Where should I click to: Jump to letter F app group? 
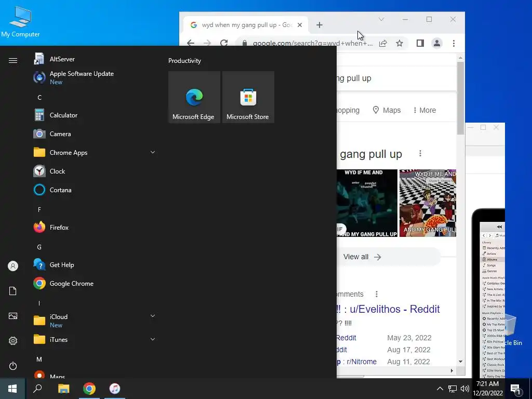coord(39,210)
